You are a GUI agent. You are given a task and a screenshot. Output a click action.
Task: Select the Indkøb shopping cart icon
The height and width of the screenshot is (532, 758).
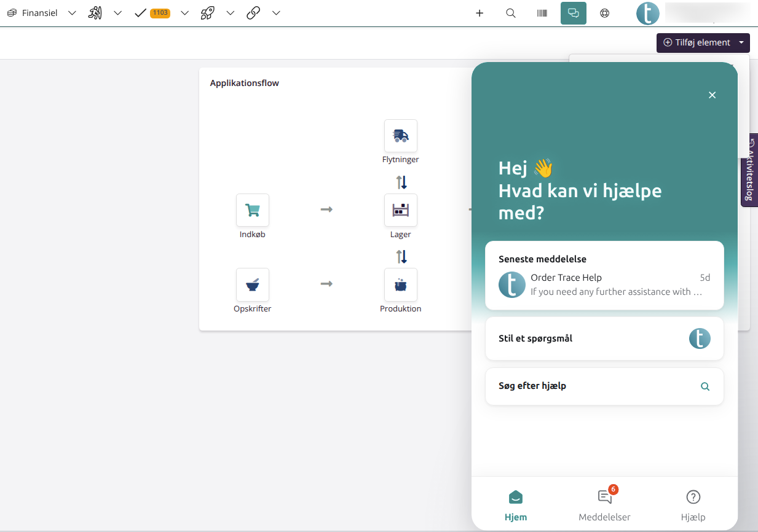[253, 210]
